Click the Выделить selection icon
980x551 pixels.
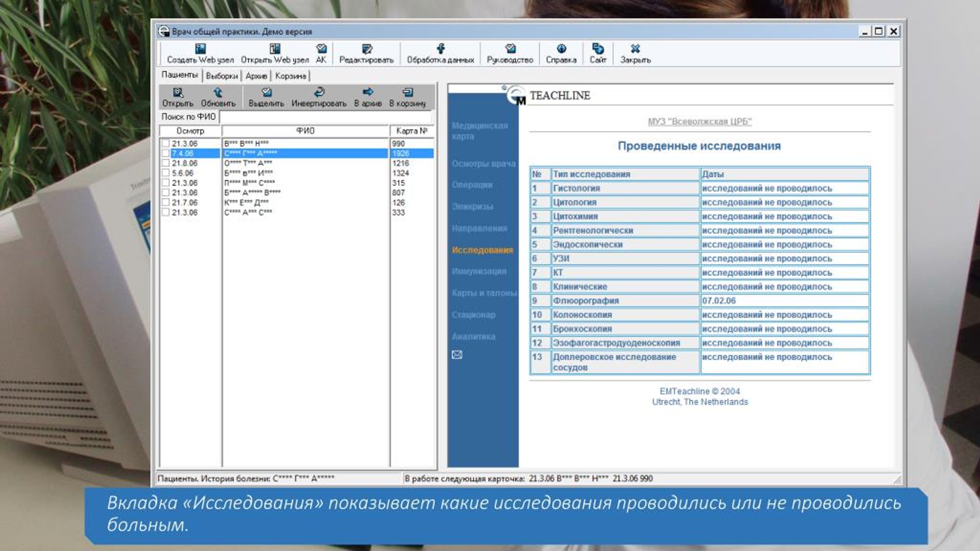point(266,92)
